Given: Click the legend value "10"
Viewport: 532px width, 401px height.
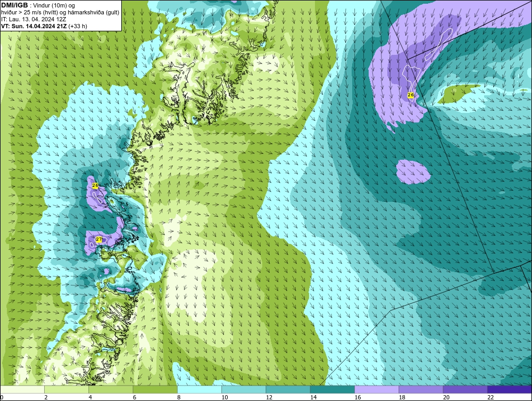Looking at the screenshot, I should point(225,398).
